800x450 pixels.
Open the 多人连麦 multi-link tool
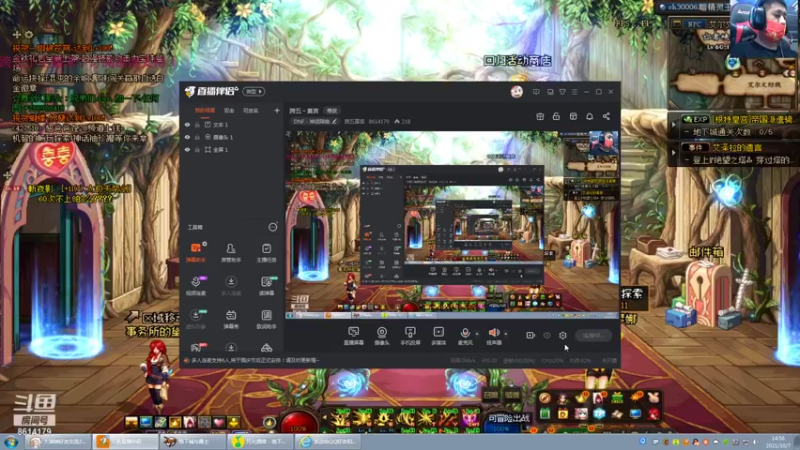(x=231, y=285)
